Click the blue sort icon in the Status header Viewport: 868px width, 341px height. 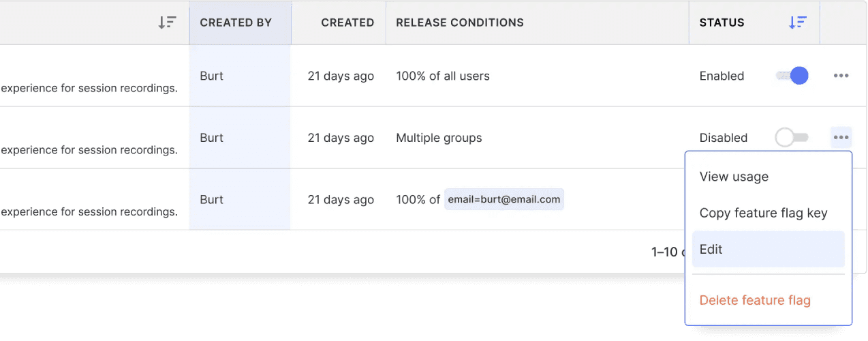tap(797, 23)
